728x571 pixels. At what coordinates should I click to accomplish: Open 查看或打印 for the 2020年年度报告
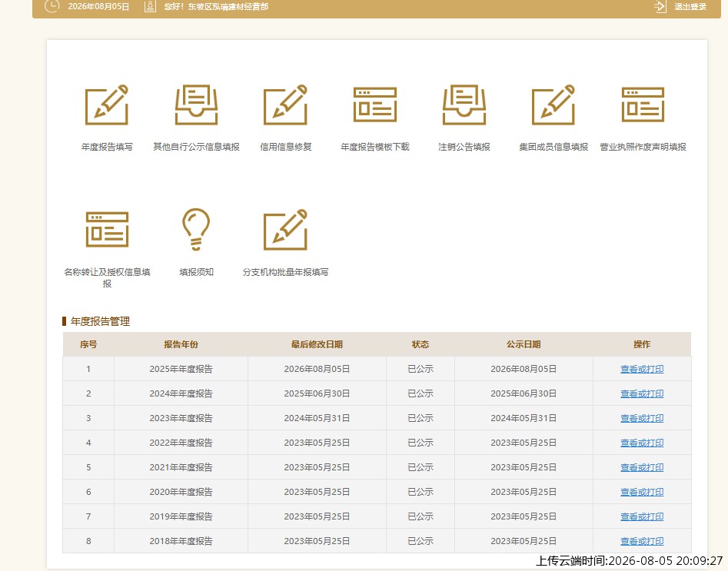tap(642, 492)
